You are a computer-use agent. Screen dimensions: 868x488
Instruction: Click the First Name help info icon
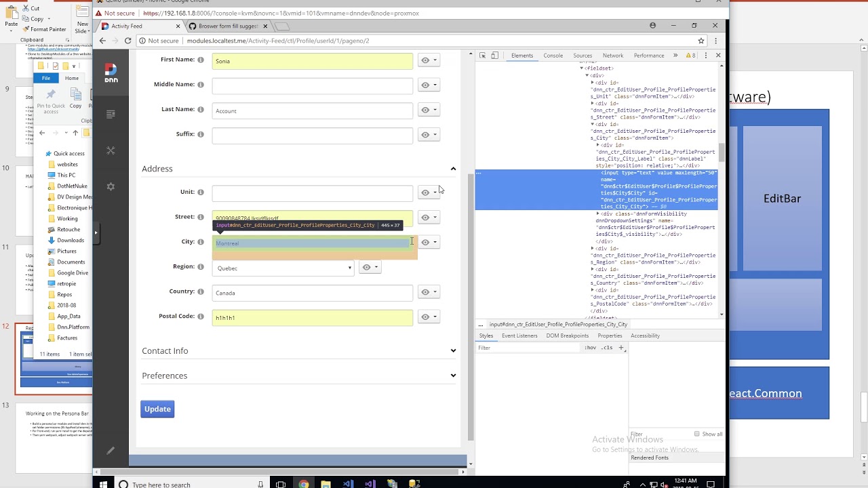point(201,60)
